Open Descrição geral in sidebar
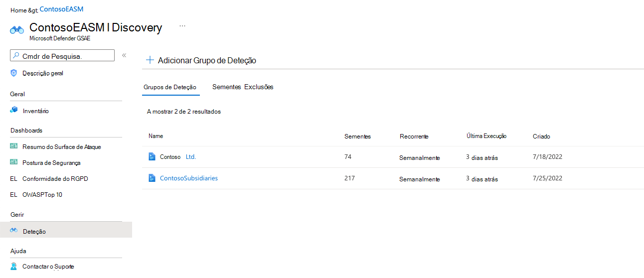 pos(43,73)
